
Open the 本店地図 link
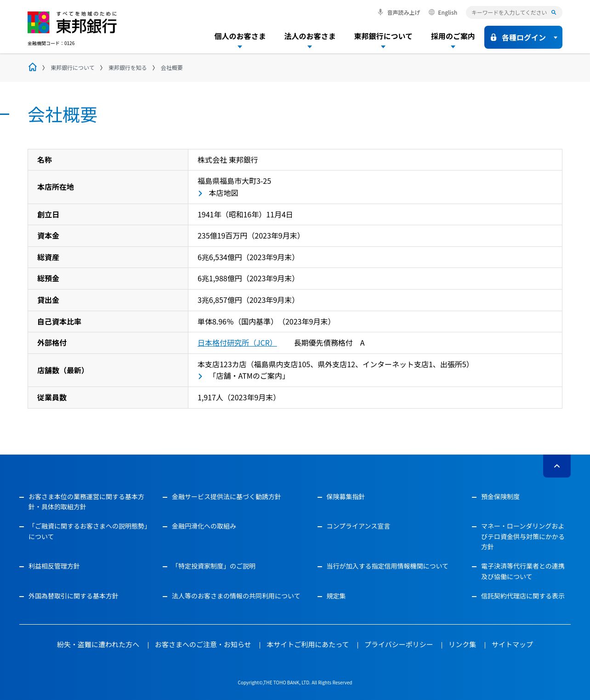coord(223,193)
